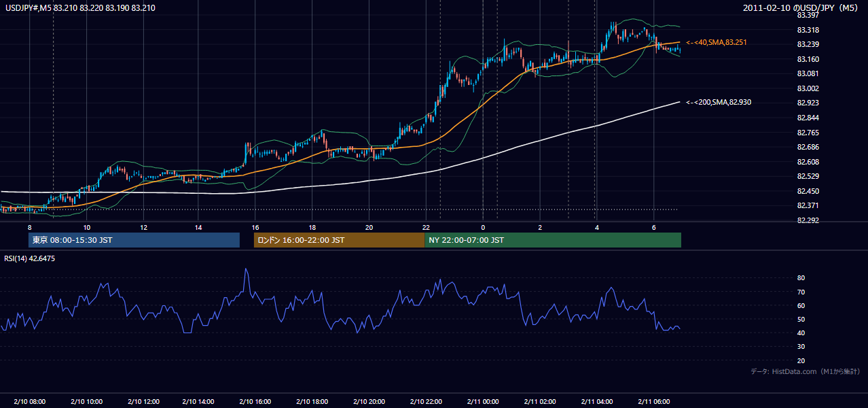
Task: Click price axis value 82.529
Action: click(808, 176)
